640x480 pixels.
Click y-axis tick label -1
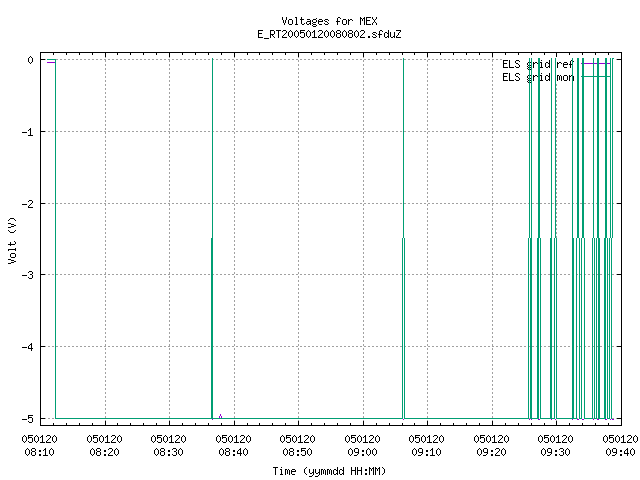28,132
